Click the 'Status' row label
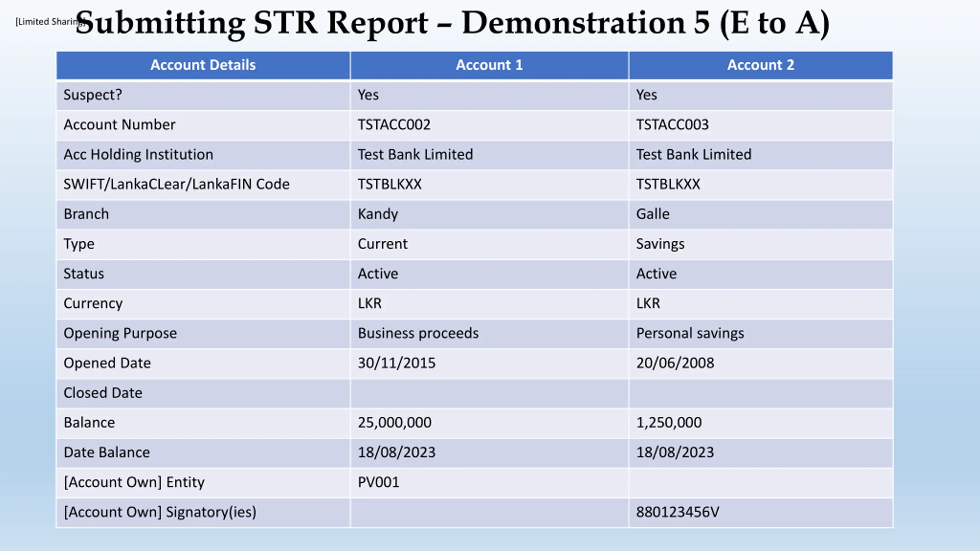 (83, 274)
